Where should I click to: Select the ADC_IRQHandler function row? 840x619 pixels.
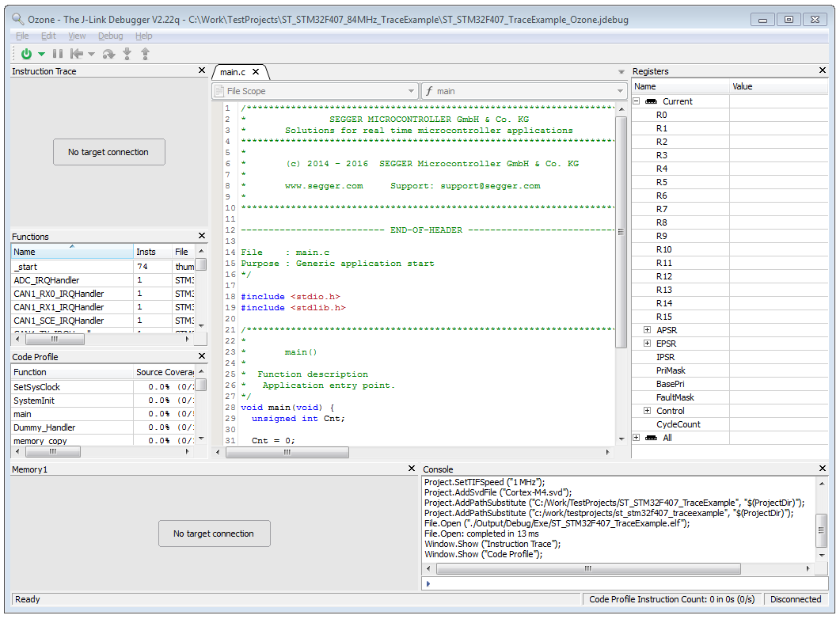[102, 280]
